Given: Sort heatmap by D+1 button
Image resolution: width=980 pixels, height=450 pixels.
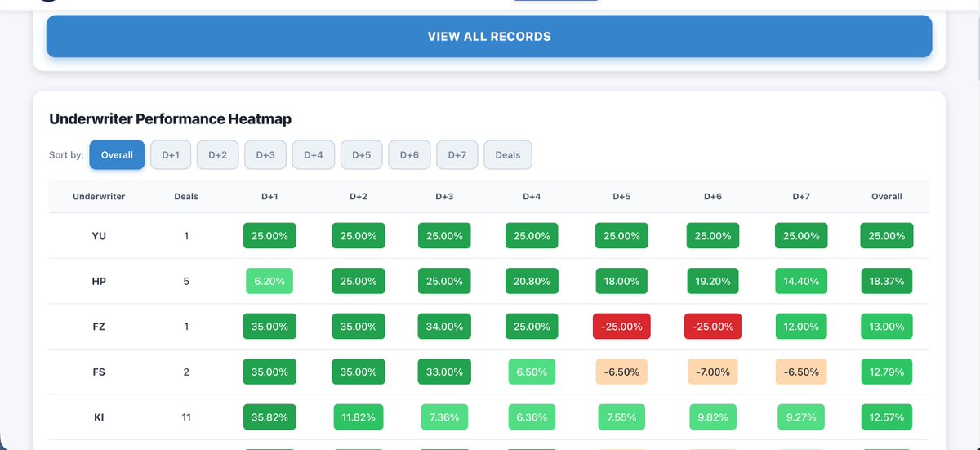Looking at the screenshot, I should point(170,154).
